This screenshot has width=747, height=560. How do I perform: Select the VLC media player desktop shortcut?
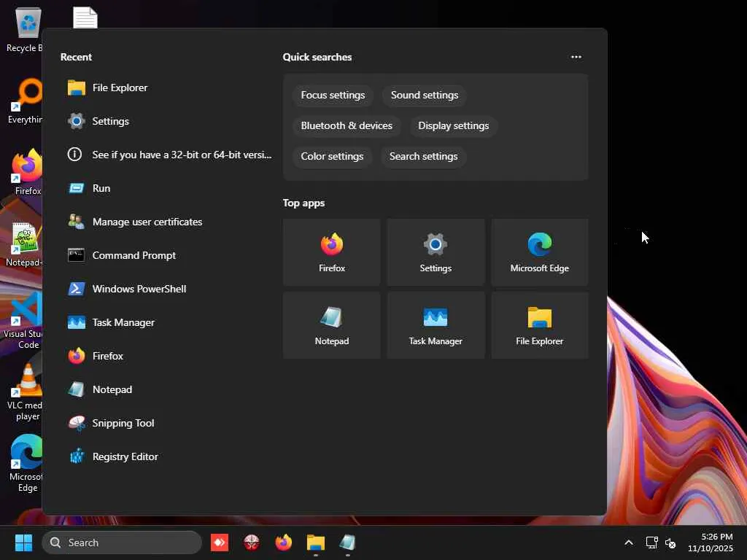(x=24, y=392)
